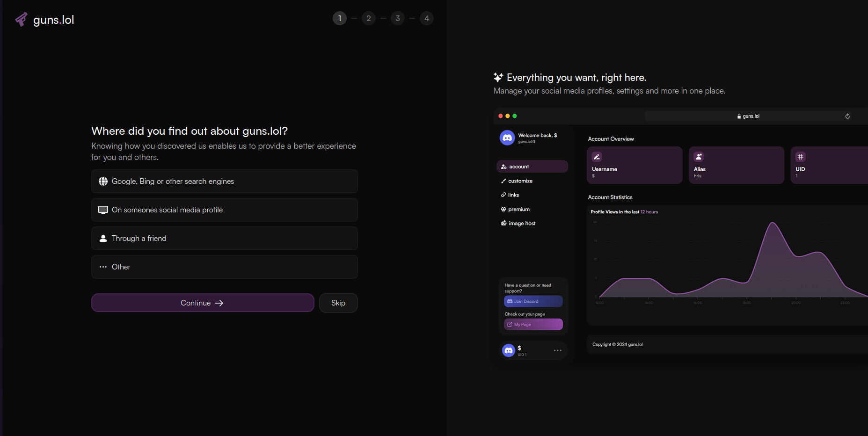Image resolution: width=868 pixels, height=436 pixels.
Task: Click the 'Account Statistics' heading text
Action: point(610,197)
